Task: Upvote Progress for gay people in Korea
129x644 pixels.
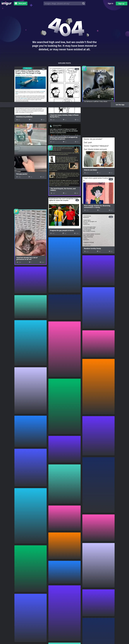Action: [51, 233]
